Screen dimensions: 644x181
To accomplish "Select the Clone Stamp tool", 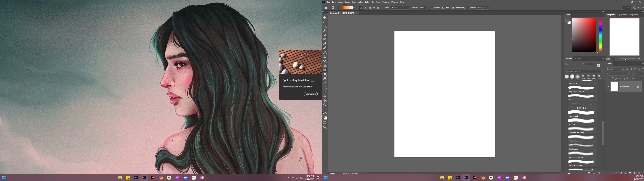I will (325, 57).
